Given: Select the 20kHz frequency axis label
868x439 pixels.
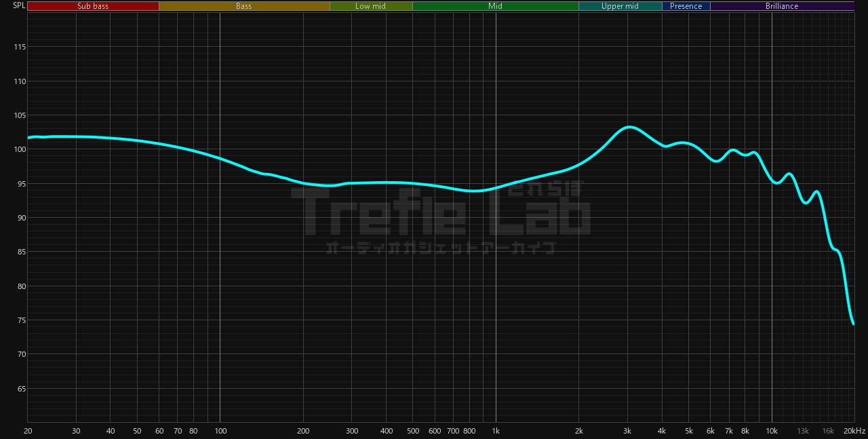Looking at the screenshot, I should point(854,431).
